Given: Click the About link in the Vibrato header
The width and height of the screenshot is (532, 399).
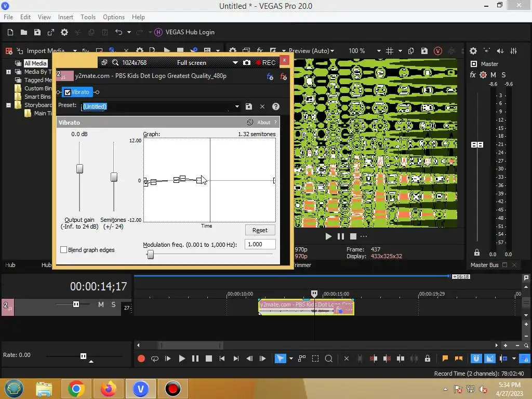Looking at the screenshot, I should 263,123.
